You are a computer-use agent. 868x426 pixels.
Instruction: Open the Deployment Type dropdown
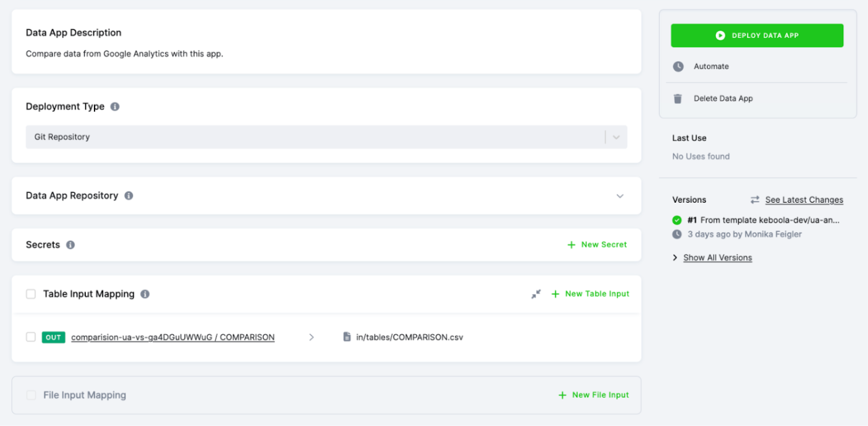click(x=616, y=136)
